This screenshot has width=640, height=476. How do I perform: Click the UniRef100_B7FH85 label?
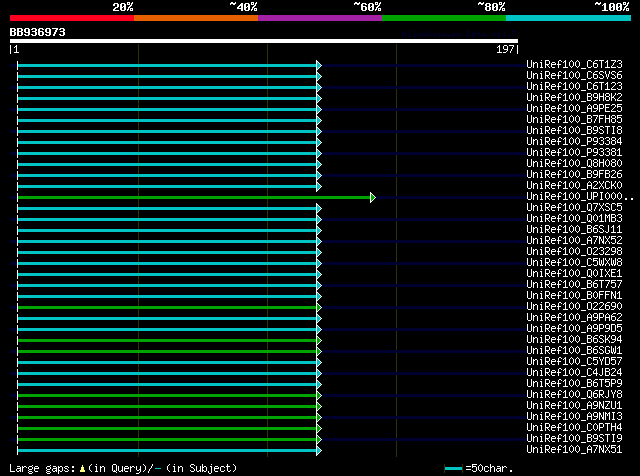point(574,120)
